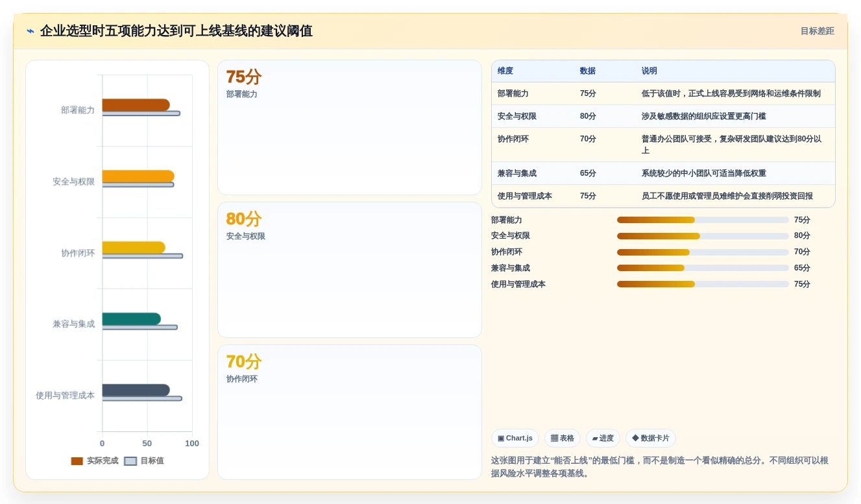Click the 65分 value in the table

click(x=588, y=173)
